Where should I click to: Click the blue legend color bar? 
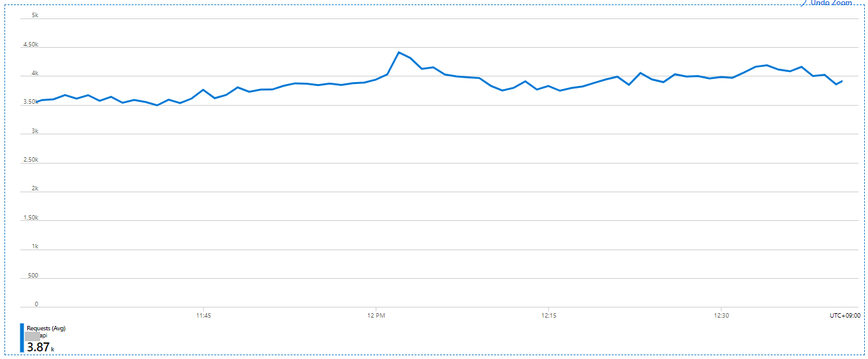(x=22, y=337)
